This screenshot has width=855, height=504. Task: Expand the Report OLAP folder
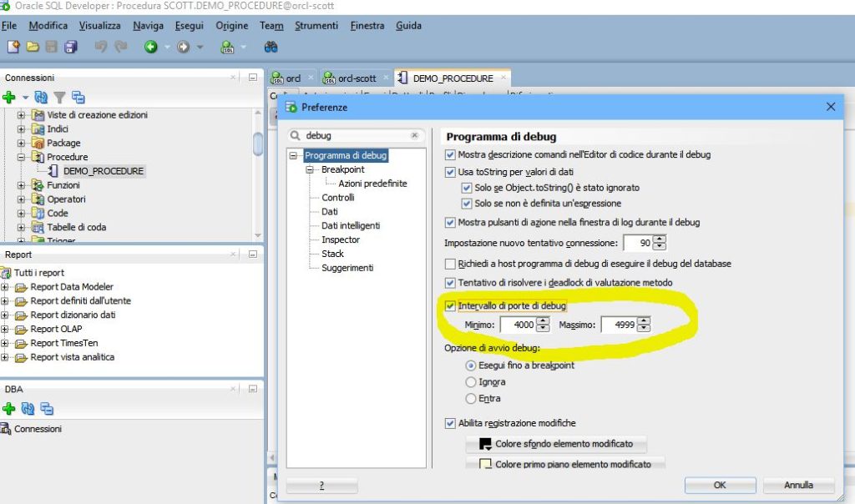click(x=4, y=329)
